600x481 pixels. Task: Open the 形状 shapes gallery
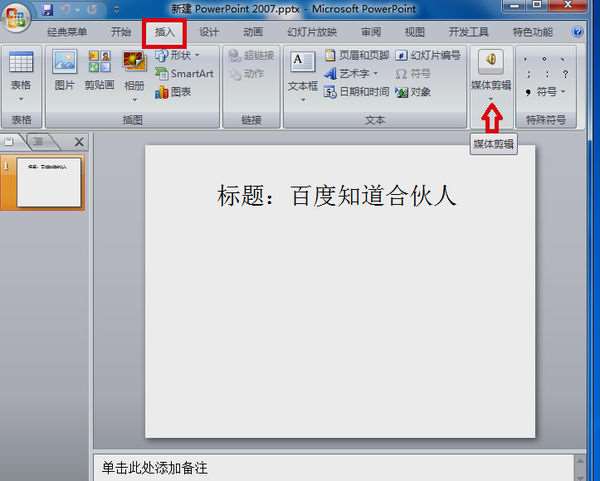coord(177,55)
